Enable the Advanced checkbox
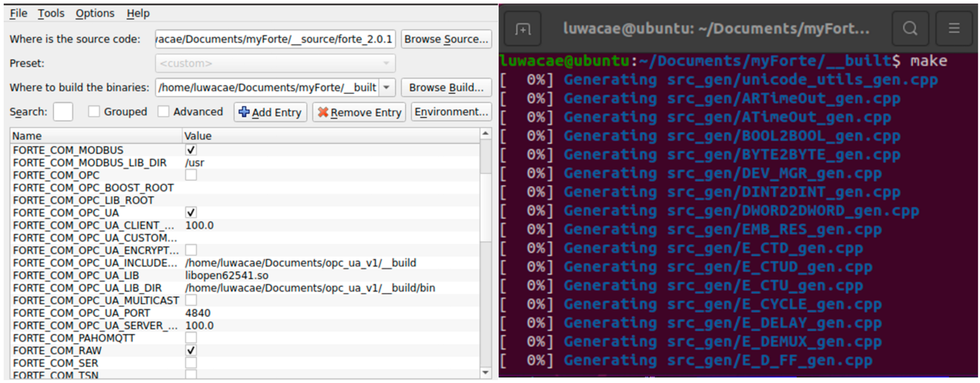980x383 pixels. [x=164, y=112]
